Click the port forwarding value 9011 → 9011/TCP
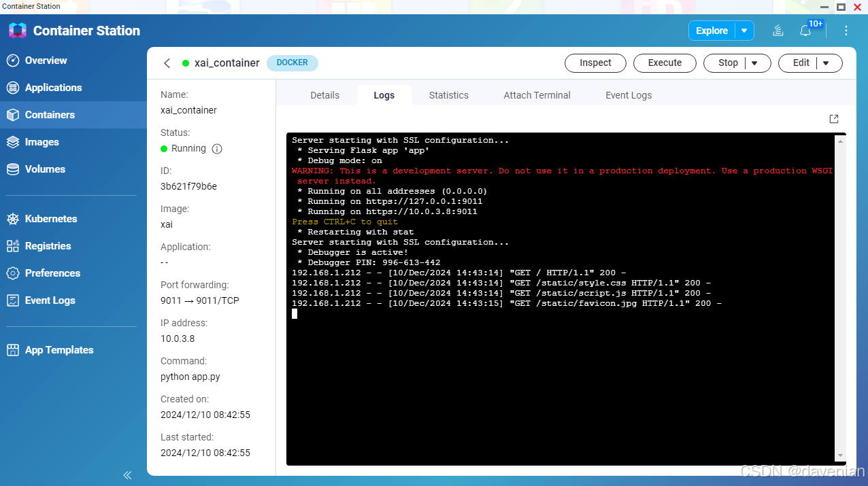Image resolution: width=868 pixels, height=486 pixels. coord(200,300)
